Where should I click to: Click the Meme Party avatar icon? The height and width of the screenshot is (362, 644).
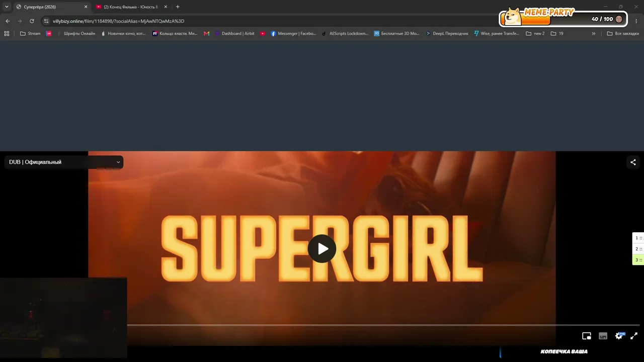pos(619,19)
